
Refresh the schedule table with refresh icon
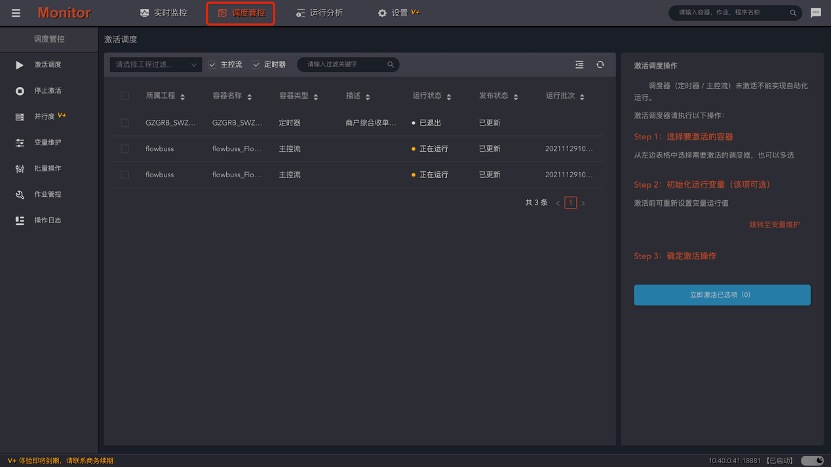600,65
